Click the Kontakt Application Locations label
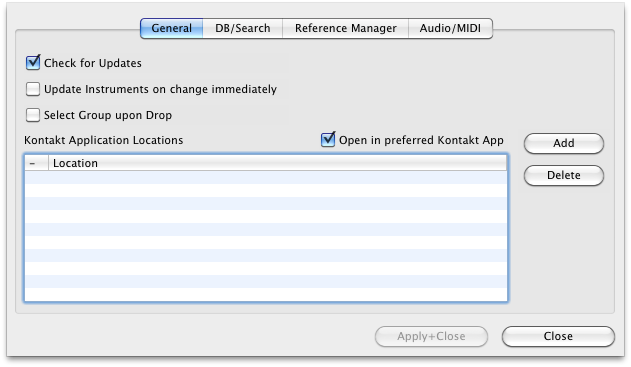The image size is (631, 367). [x=103, y=140]
